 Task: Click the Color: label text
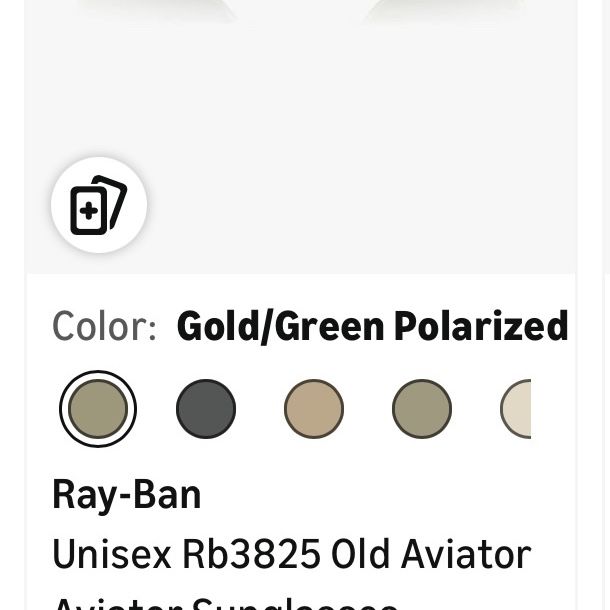tap(104, 326)
